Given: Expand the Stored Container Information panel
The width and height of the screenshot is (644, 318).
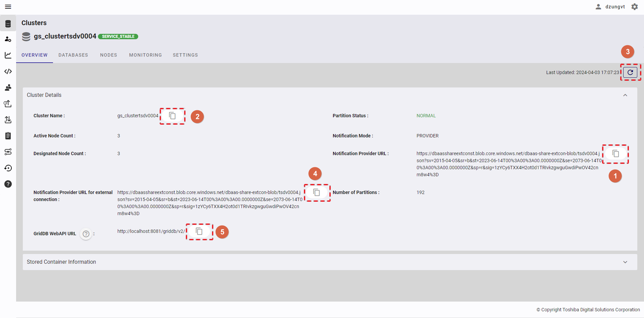Looking at the screenshot, I should click(625, 262).
